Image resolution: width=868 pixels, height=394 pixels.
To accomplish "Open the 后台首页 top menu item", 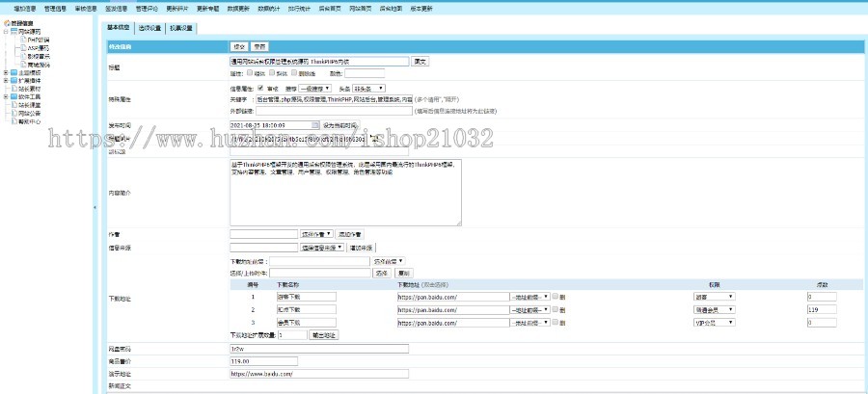I will click(x=330, y=9).
